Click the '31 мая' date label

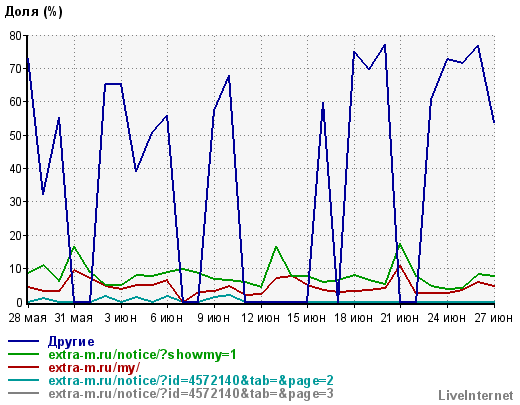click(74, 318)
